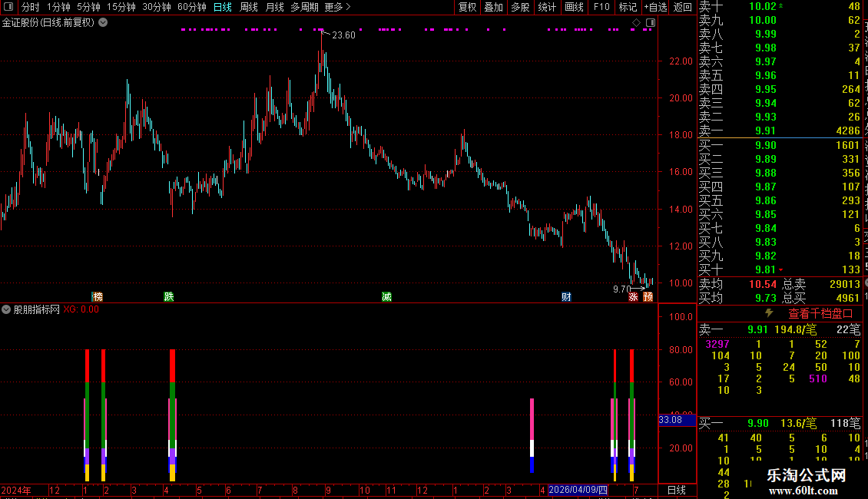This screenshot has width=868, height=499.
Task: Expand the 股朋指标网 indicator dropdown
Action: point(6,309)
